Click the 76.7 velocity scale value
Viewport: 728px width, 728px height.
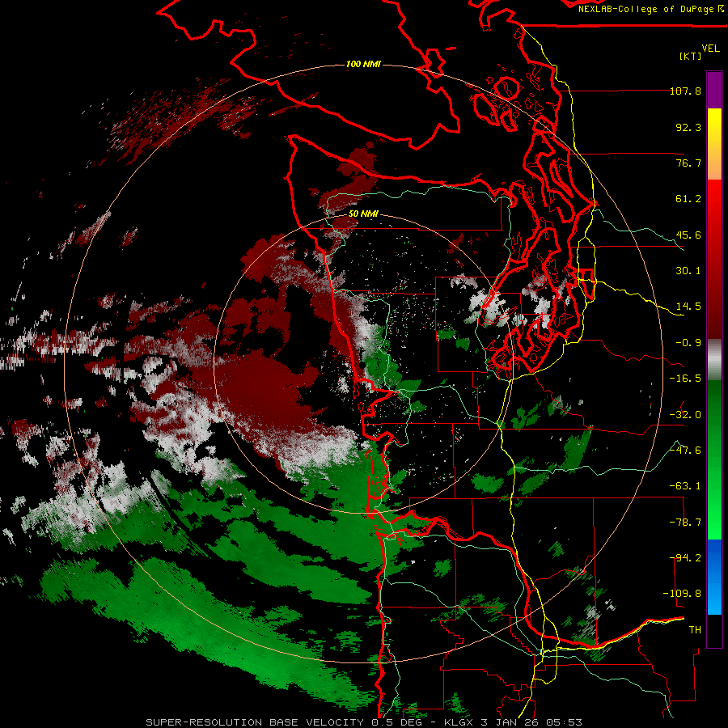pyautogui.click(x=688, y=163)
